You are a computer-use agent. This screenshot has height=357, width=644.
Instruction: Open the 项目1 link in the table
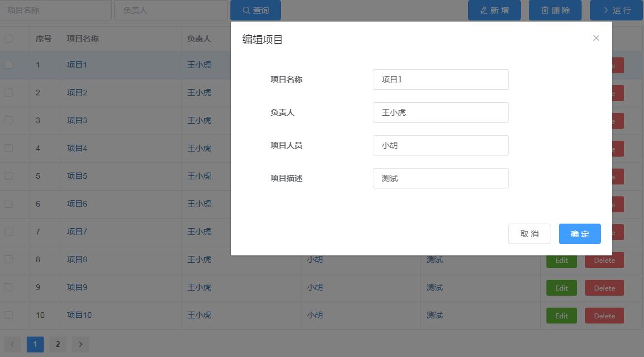(x=77, y=65)
